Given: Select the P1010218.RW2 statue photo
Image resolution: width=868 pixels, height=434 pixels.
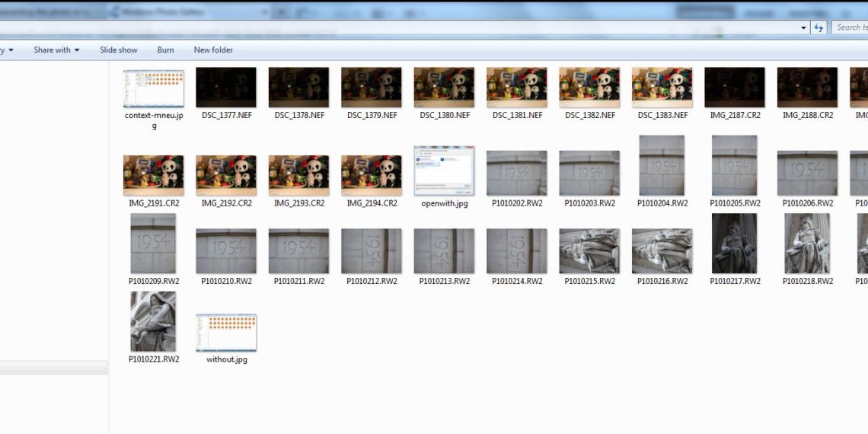Looking at the screenshot, I should coord(807,244).
